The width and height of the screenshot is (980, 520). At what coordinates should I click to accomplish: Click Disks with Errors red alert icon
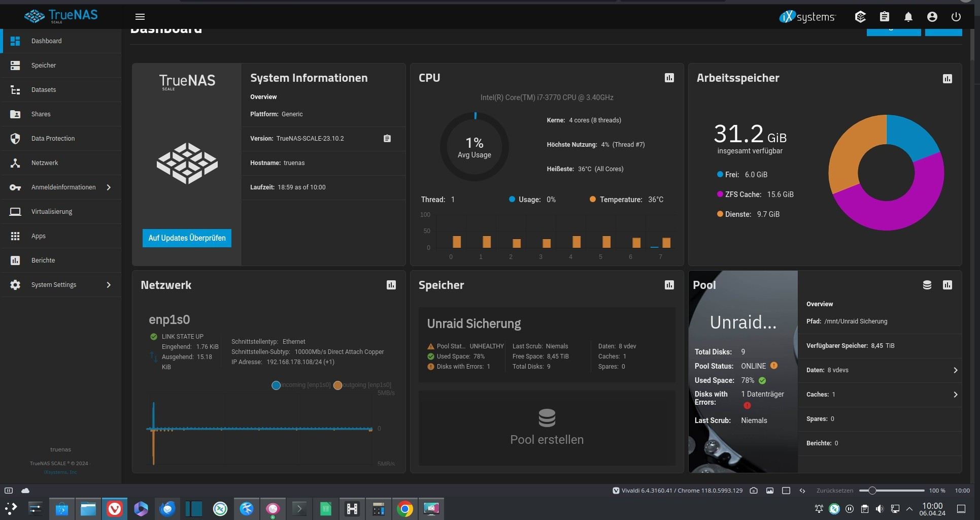tap(747, 405)
